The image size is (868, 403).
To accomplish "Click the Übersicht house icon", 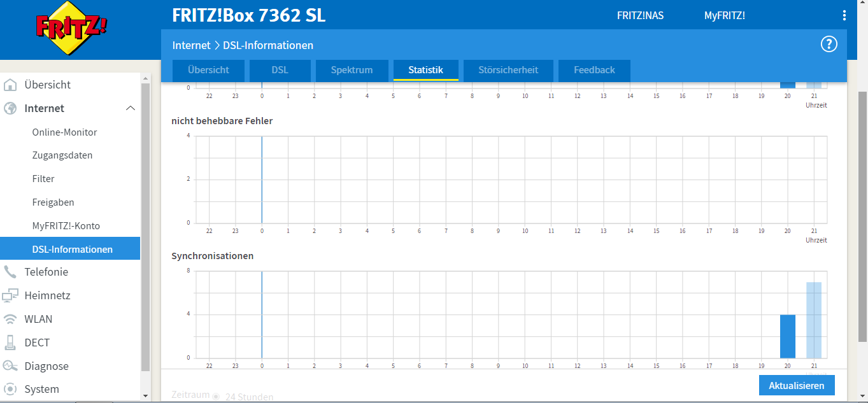I will coord(10,85).
